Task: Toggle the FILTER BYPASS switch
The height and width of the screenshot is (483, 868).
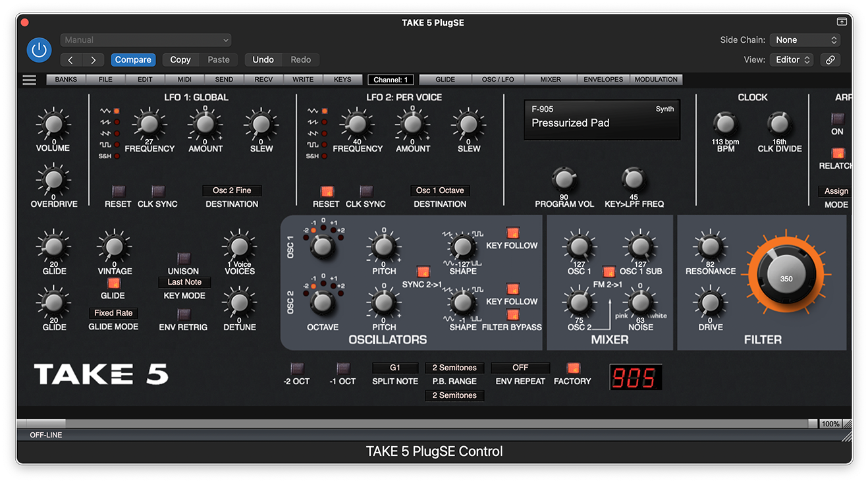Action: 512,314
